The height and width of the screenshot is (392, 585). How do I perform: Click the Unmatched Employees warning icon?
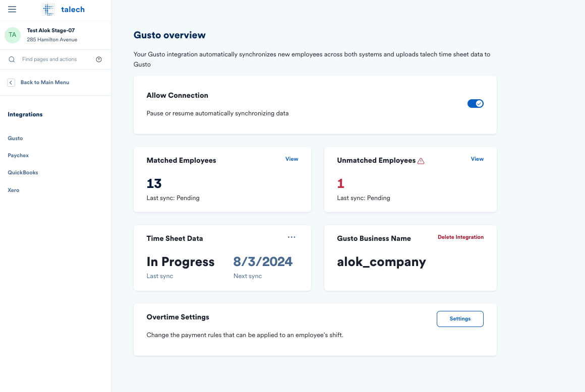[x=421, y=161]
